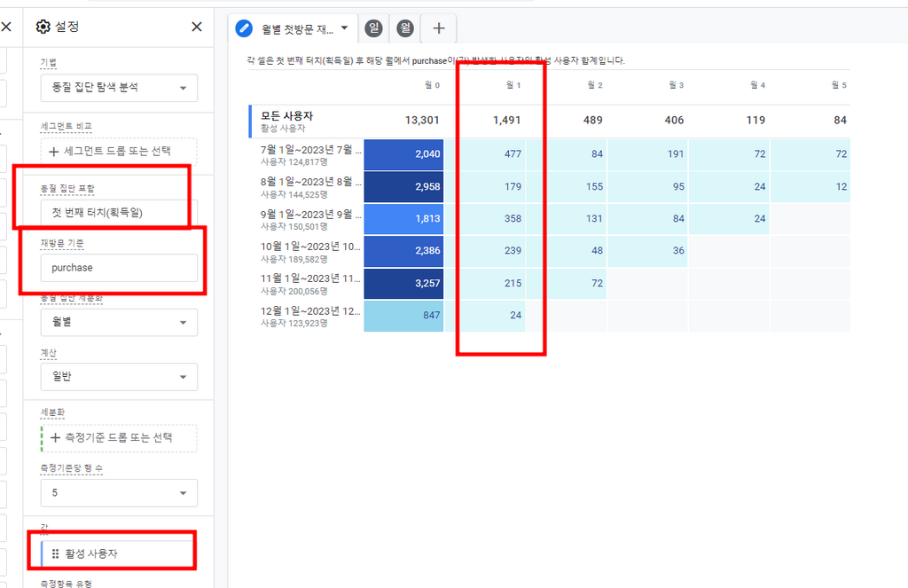908x588 pixels.
Task: Switch to the 일 tab
Action: (x=373, y=27)
